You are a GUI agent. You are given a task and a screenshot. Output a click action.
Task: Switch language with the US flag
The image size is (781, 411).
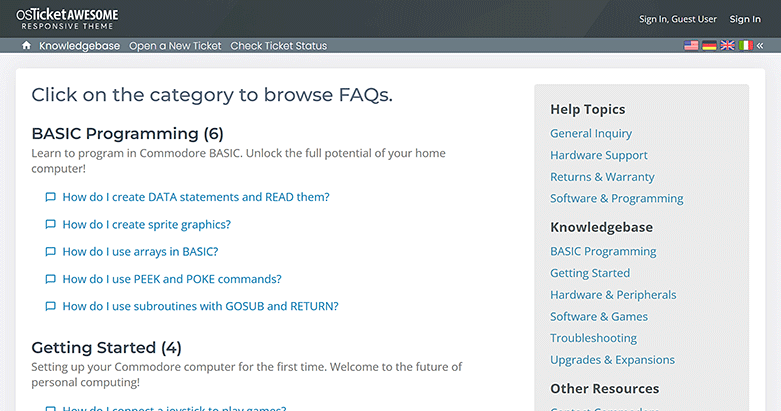(691, 46)
